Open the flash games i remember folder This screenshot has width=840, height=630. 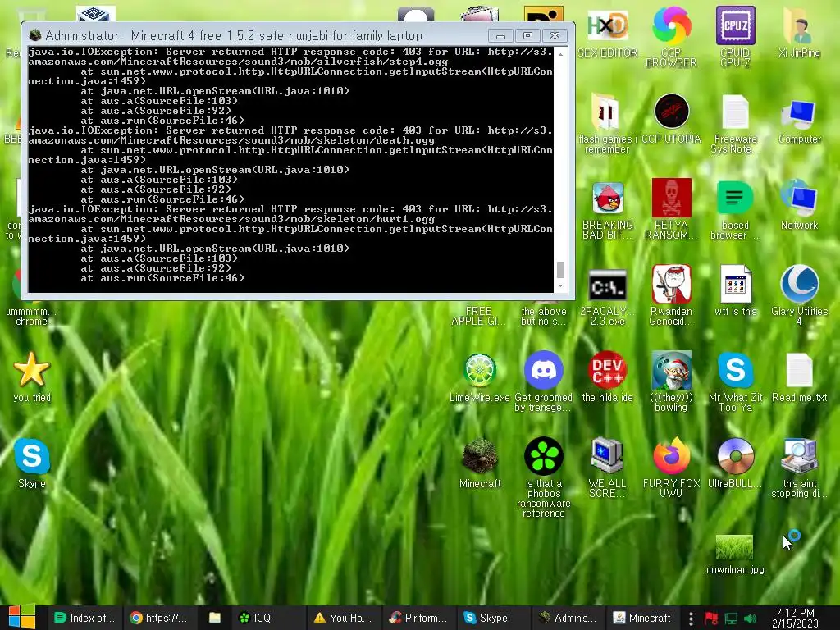point(607,112)
